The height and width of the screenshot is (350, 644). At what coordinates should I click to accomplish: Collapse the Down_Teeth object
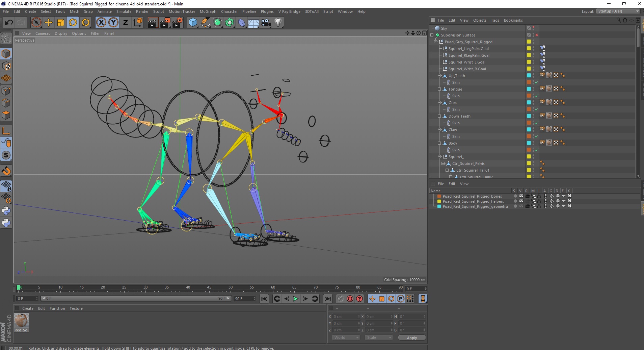[439, 116]
